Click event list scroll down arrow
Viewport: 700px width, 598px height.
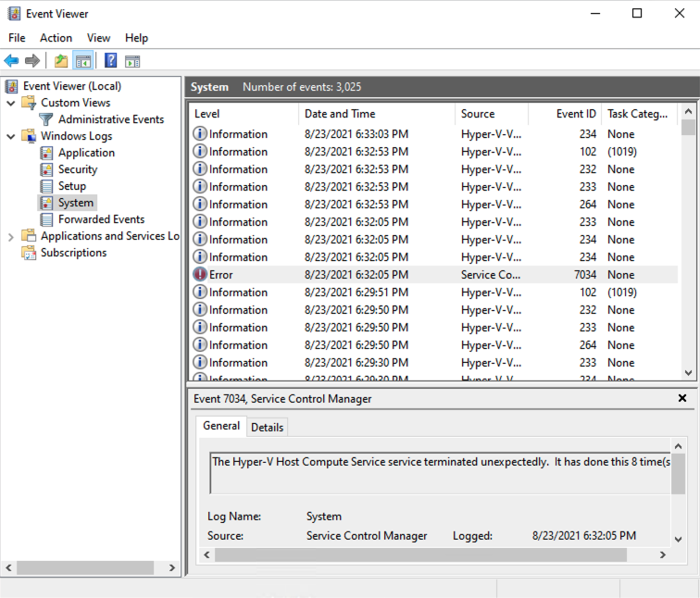pos(688,373)
